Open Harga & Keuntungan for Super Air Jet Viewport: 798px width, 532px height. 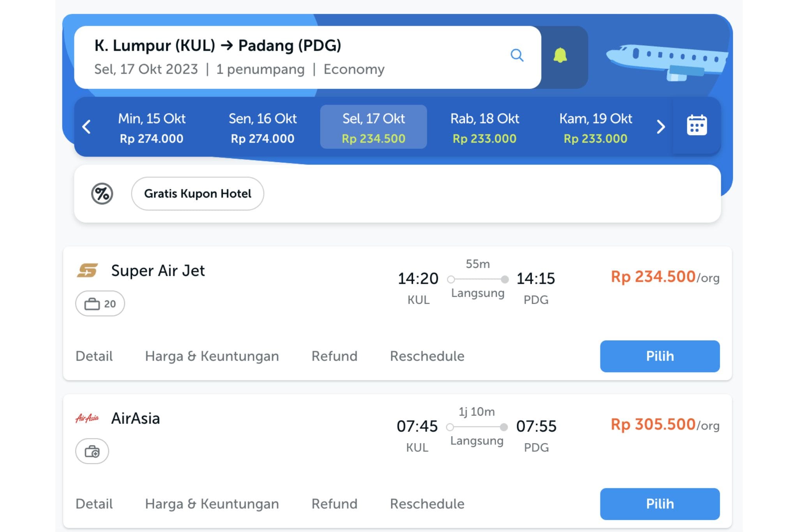(212, 356)
